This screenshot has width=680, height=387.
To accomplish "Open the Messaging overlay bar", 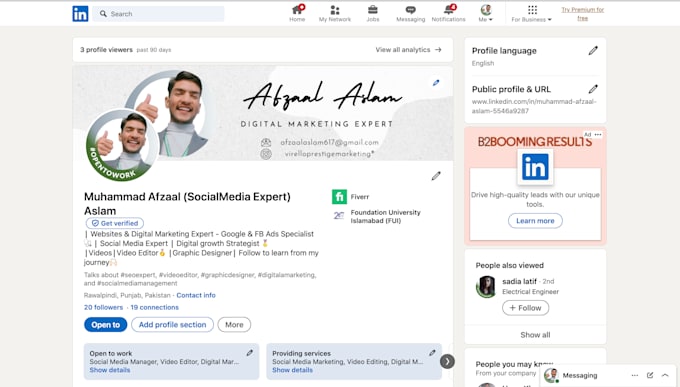I will 608,375.
